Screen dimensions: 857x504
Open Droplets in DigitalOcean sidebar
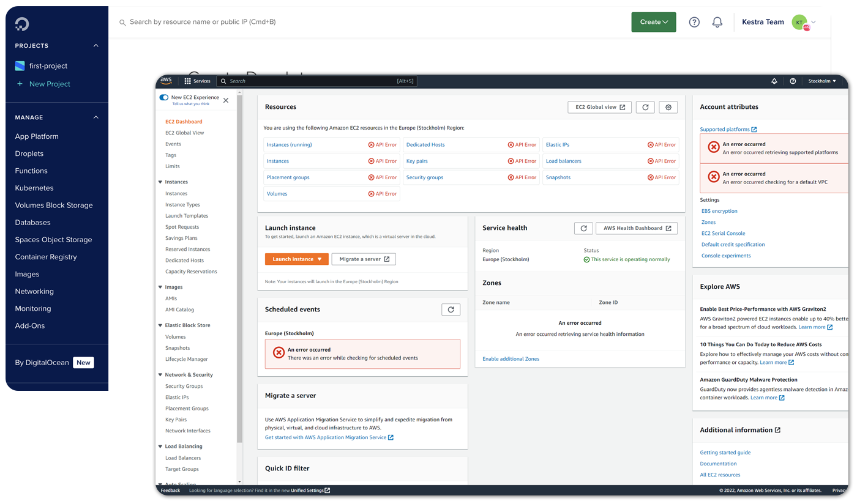[29, 154]
